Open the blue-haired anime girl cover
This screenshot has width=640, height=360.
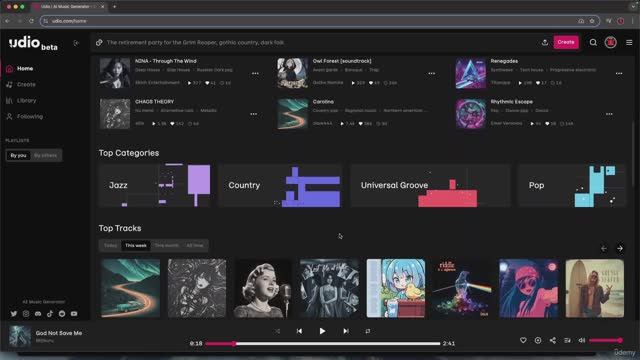396,288
